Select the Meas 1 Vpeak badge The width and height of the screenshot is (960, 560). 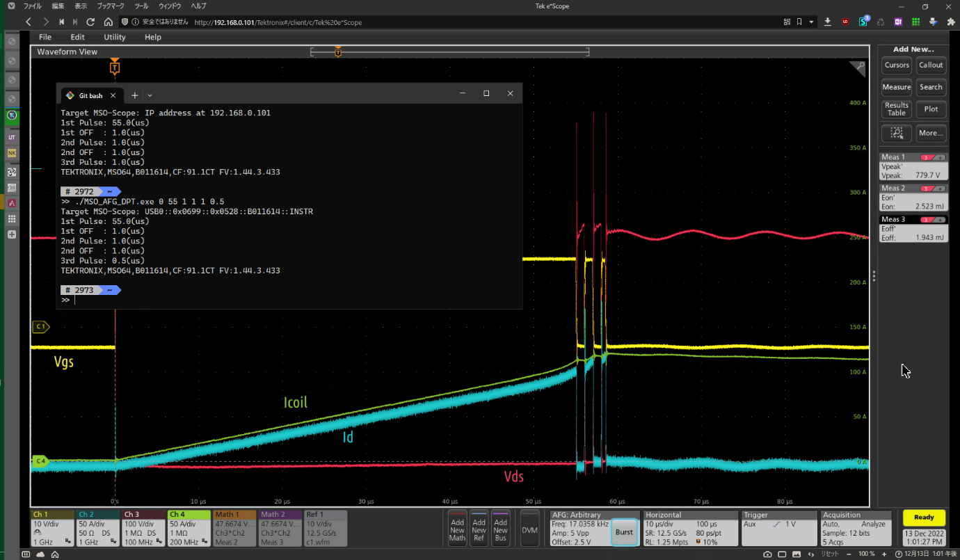913,167
